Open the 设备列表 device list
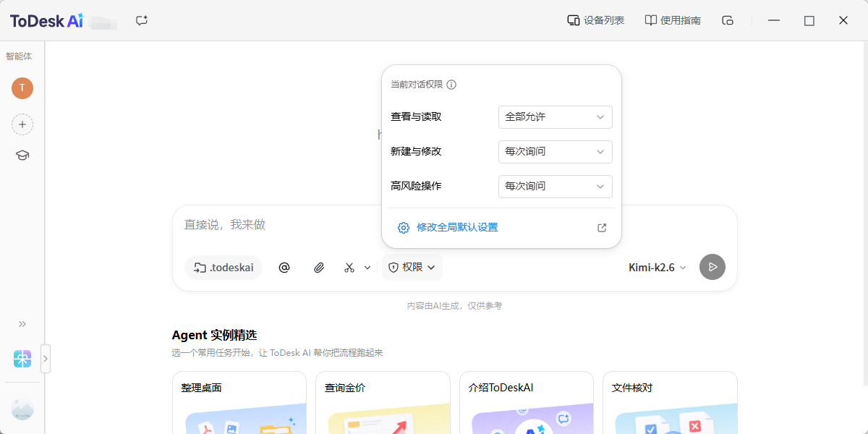The height and width of the screenshot is (434, 868). (x=596, y=20)
